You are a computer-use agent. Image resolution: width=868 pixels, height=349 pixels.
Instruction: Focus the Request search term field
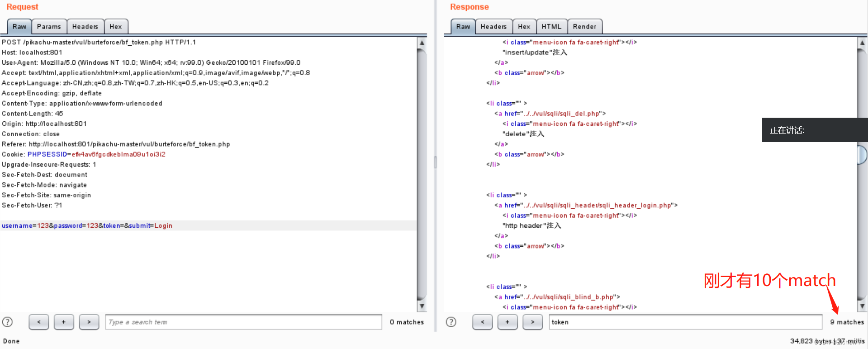(x=244, y=322)
